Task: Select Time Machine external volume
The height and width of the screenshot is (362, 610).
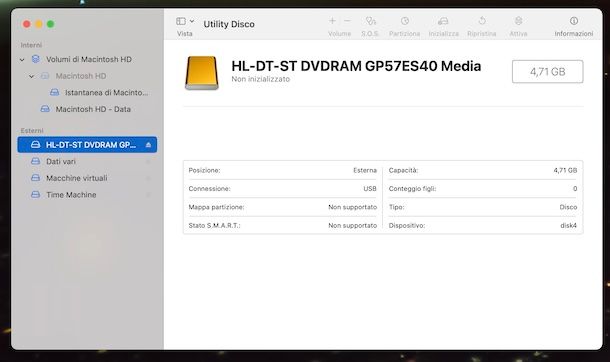Action: [x=87, y=195]
